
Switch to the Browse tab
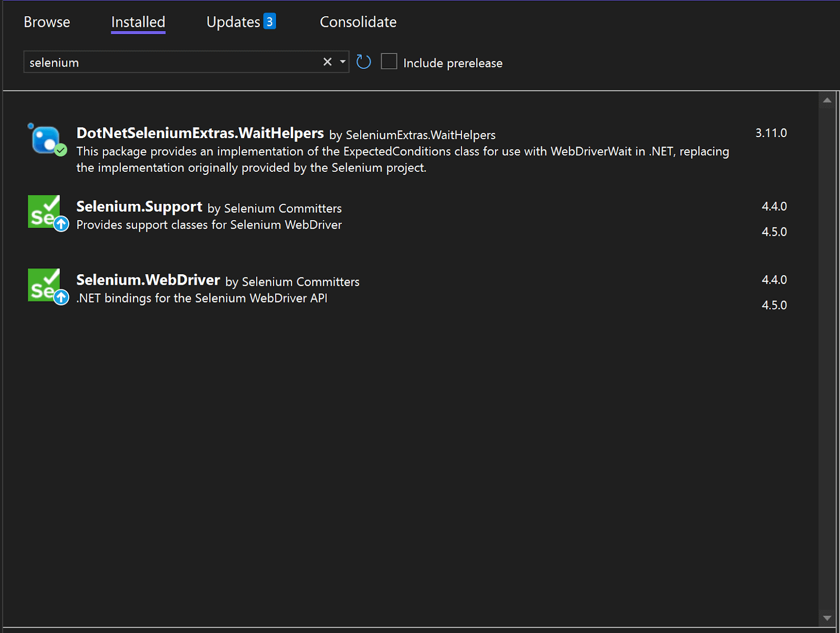point(47,22)
